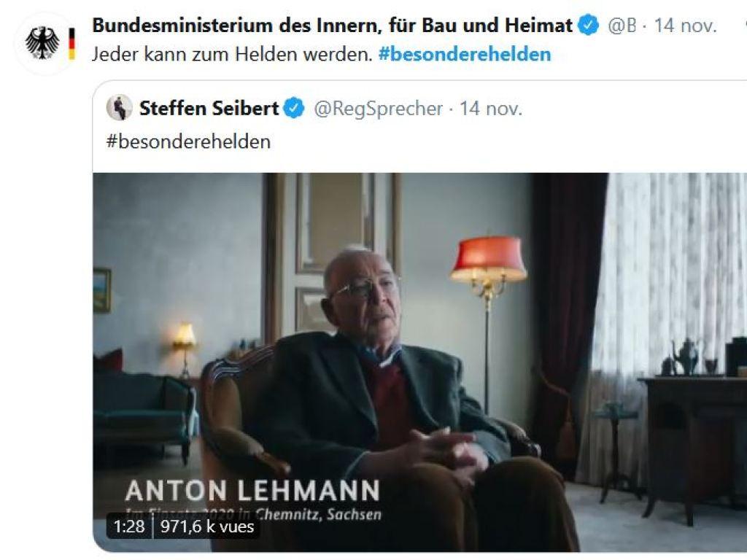Play the video of the seated elderly man

tap(419, 362)
